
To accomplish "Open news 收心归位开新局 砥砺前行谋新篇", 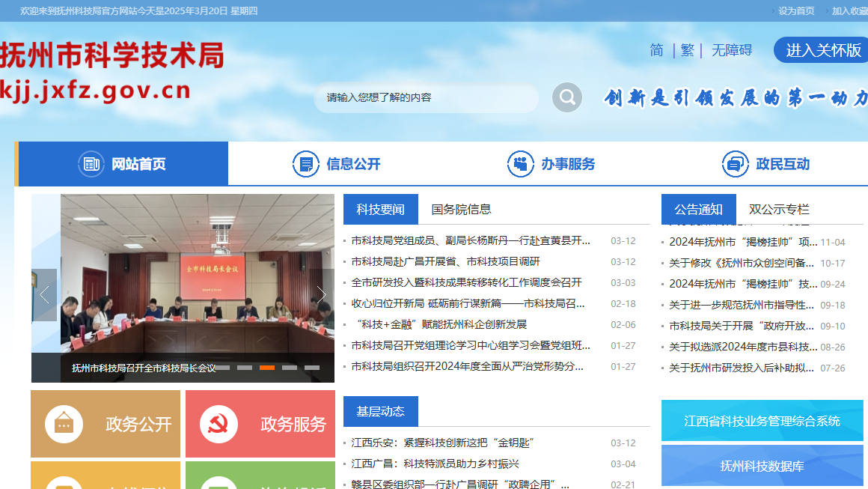I will pyautogui.click(x=468, y=303).
